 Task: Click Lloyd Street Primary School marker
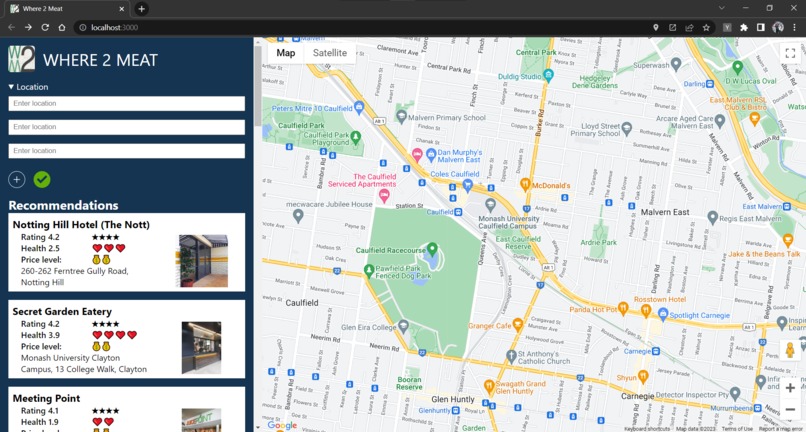pos(627,128)
